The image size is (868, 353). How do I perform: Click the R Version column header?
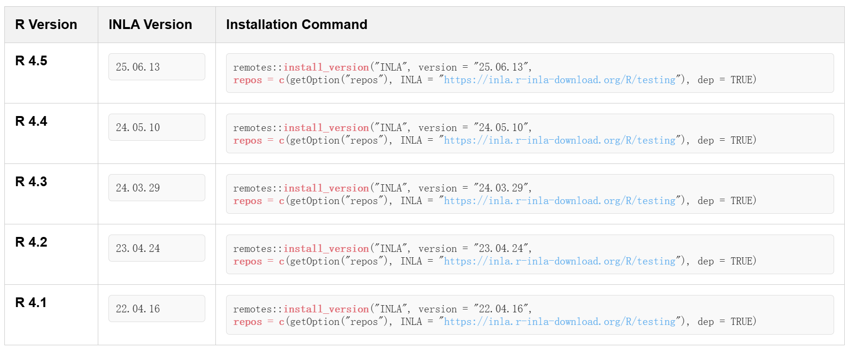pyautogui.click(x=46, y=25)
